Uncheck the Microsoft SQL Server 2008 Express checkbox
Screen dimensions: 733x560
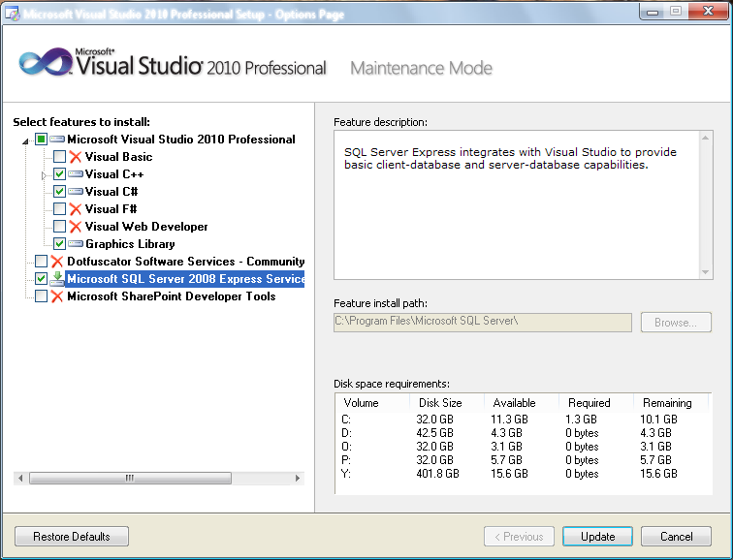pyautogui.click(x=41, y=279)
